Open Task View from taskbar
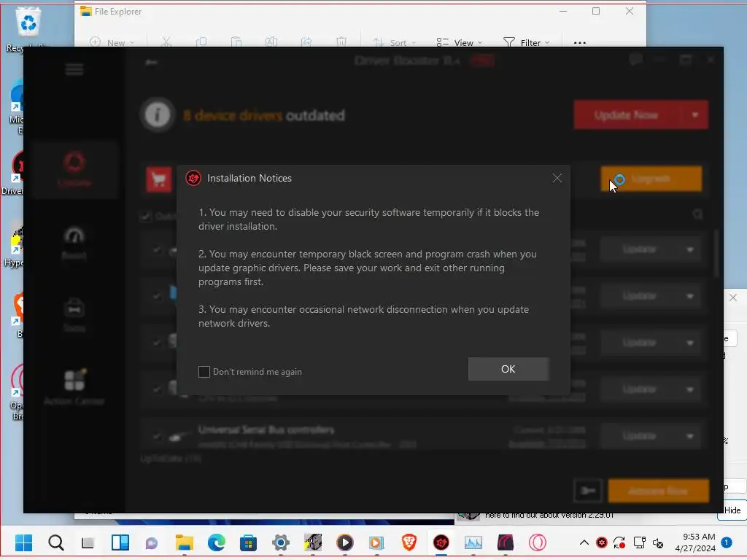 click(x=88, y=542)
